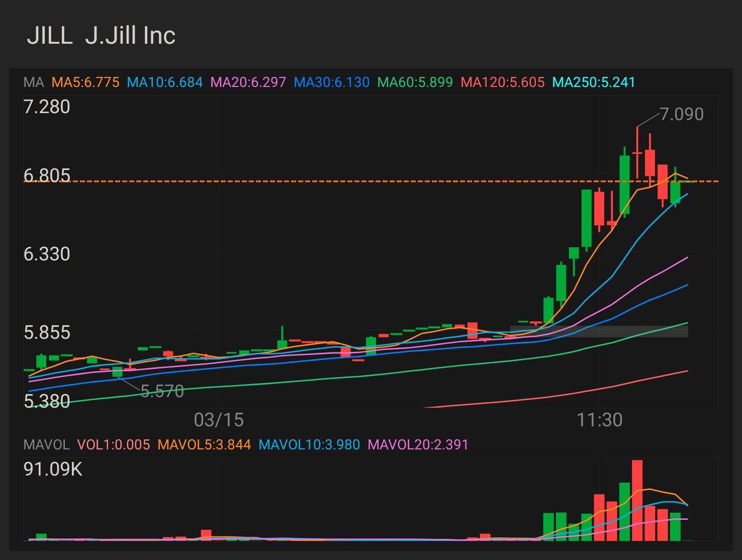
Task: Select the MA60:5.899 indicator label
Action: click(415, 82)
